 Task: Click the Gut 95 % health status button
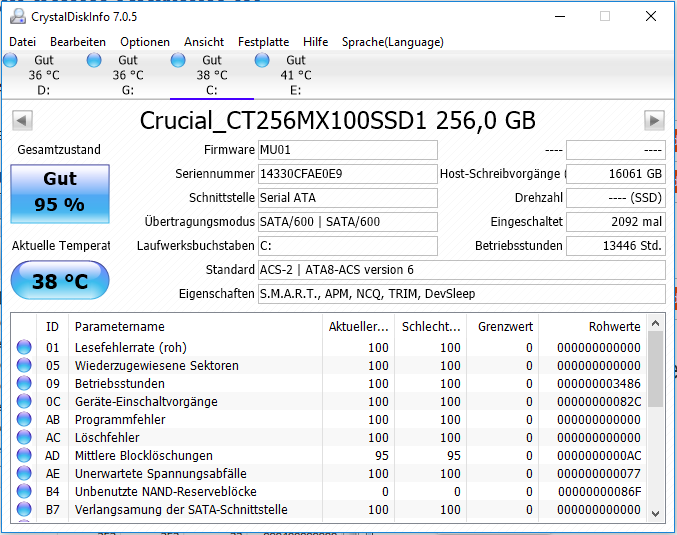click(60, 193)
